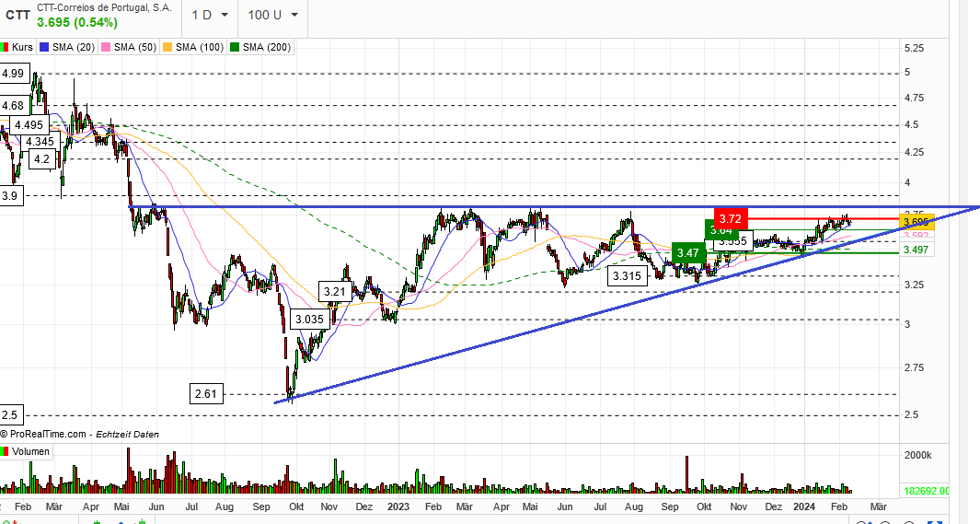This screenshot has height=524, width=980.
Task: Click the red 3.72 resistance tag
Action: pos(730,218)
